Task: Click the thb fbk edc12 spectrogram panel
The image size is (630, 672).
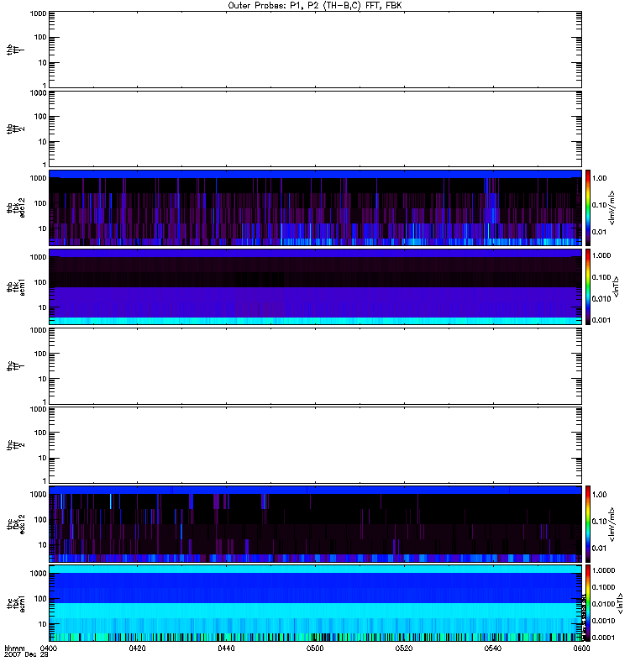Action: 315,207
